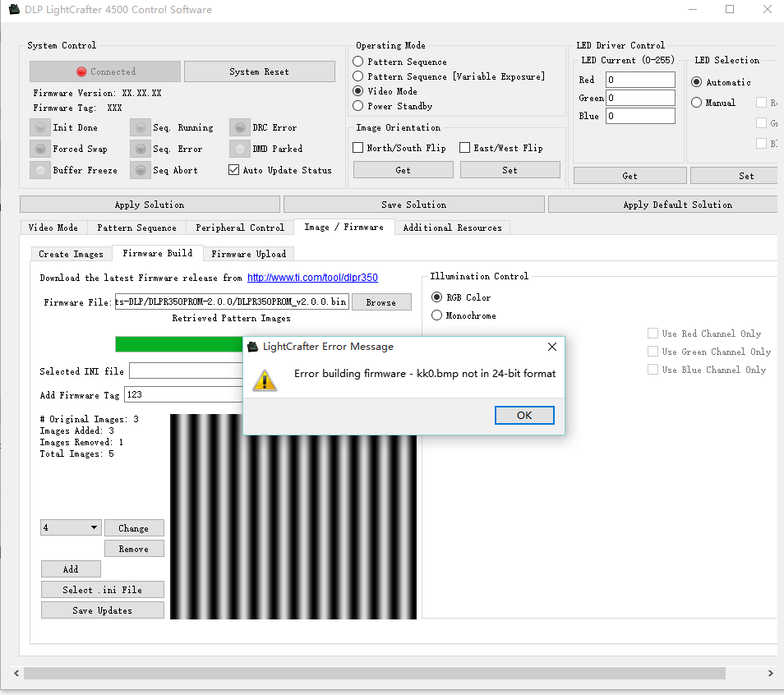Image resolution: width=784 pixels, height=695 pixels.
Task: Click the Init Done status indicator
Action: (x=40, y=127)
